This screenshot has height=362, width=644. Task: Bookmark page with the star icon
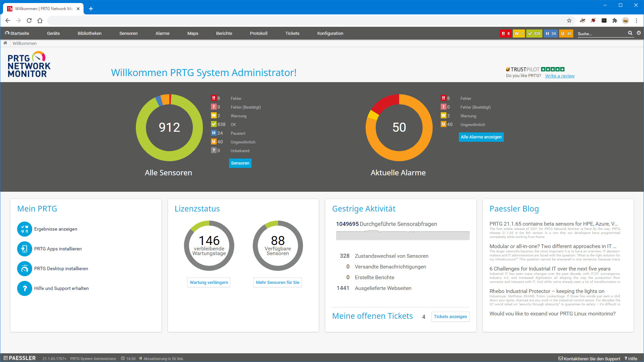(569, 20)
